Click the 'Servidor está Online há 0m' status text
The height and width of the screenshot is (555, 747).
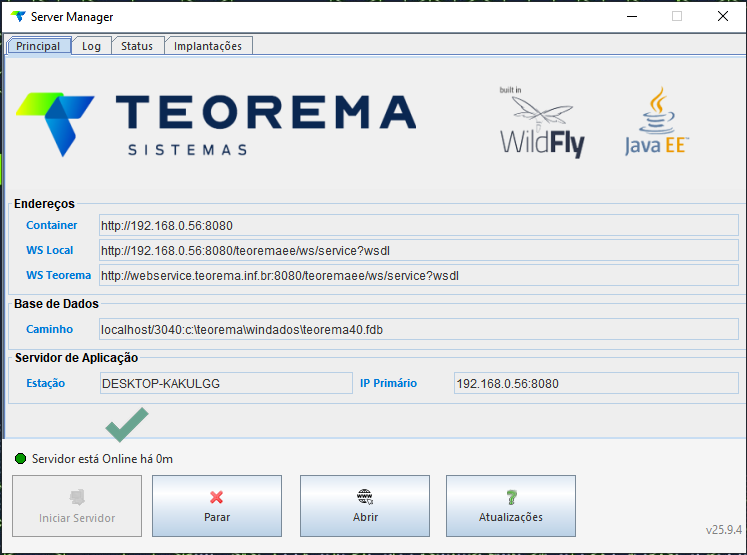point(102,459)
